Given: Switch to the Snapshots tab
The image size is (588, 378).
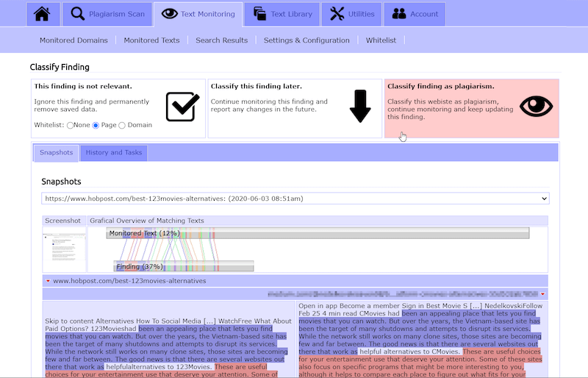Looking at the screenshot, I should pos(57,153).
